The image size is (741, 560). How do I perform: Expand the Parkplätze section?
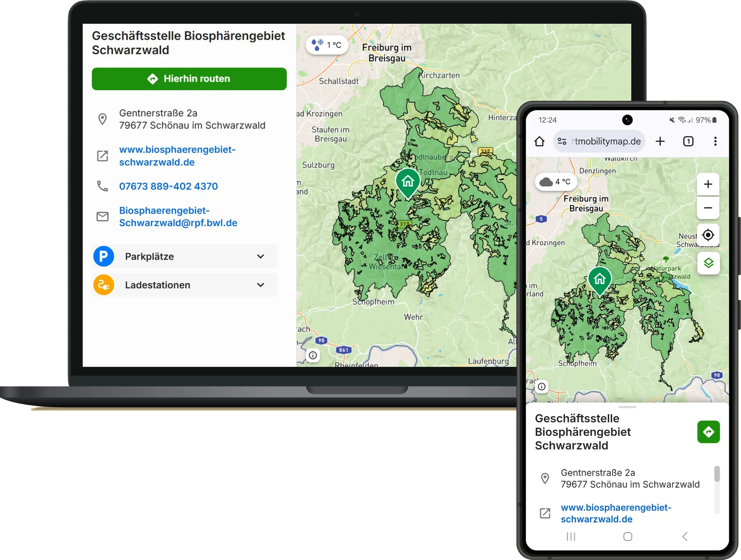pyautogui.click(x=184, y=256)
